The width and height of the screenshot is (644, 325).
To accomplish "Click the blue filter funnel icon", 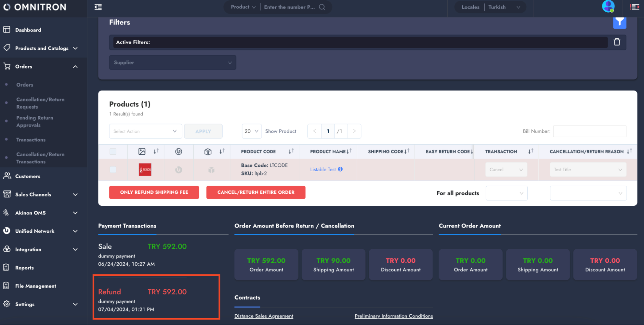I will 619,23.
